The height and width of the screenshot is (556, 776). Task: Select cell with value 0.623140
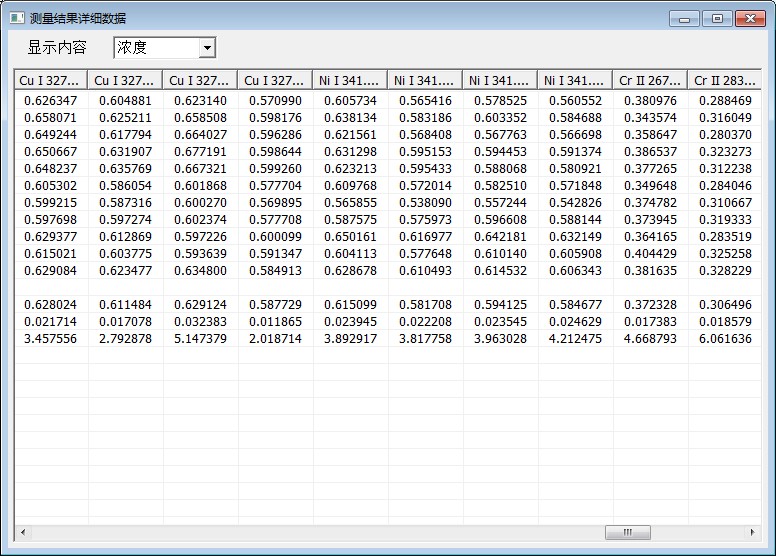(x=200, y=101)
